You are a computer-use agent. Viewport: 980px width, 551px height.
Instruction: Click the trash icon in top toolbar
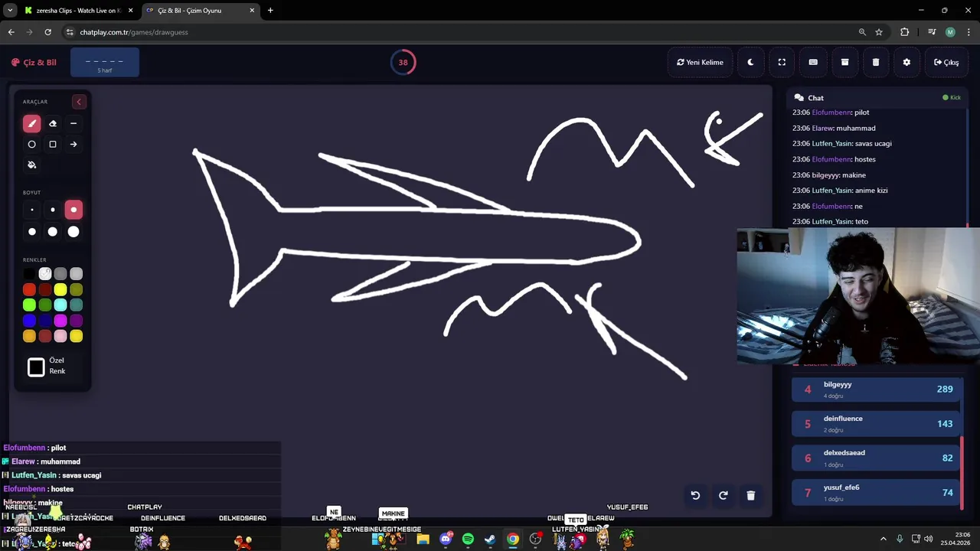(x=876, y=62)
